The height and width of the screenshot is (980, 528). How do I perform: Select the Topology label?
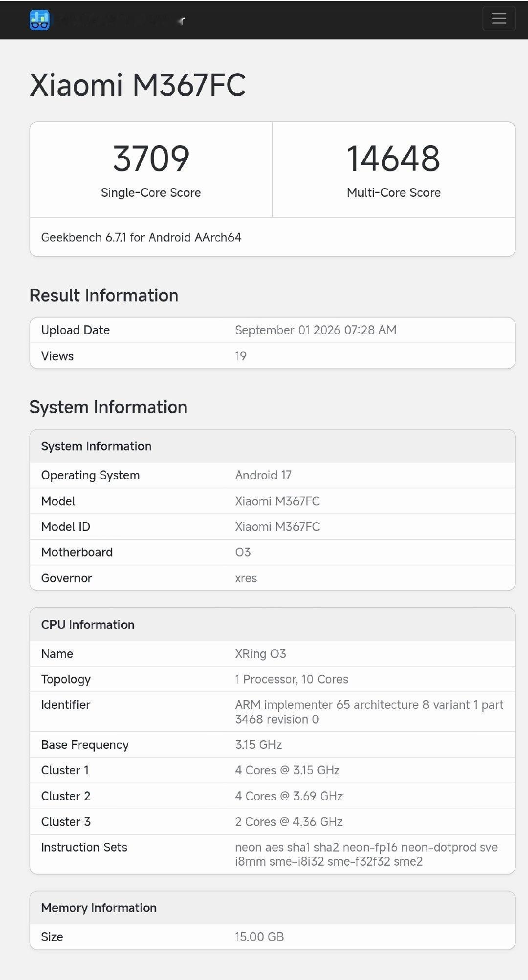tap(66, 680)
